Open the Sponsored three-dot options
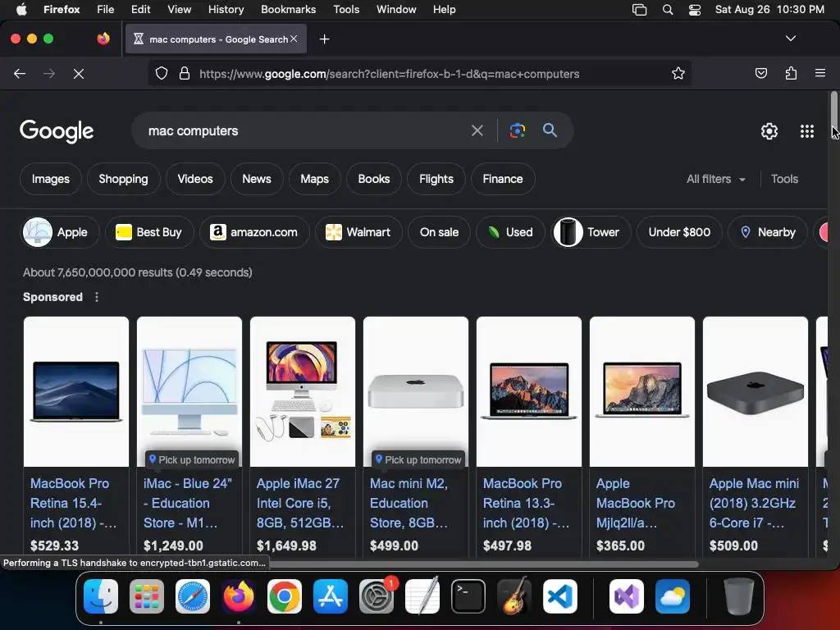Image resolution: width=840 pixels, height=630 pixels. [x=97, y=297]
